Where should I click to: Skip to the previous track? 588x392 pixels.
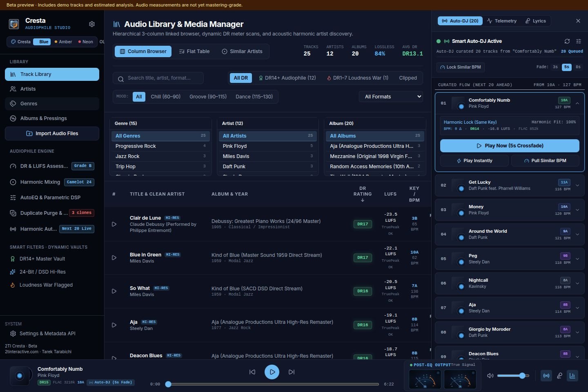pyautogui.click(x=252, y=372)
